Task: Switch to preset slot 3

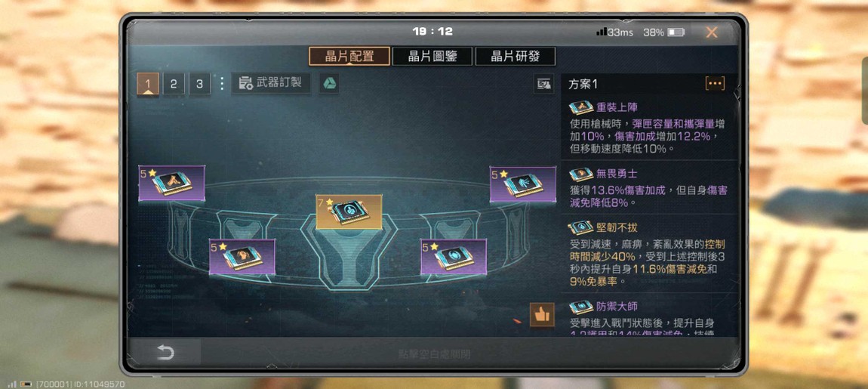Action: coord(199,85)
